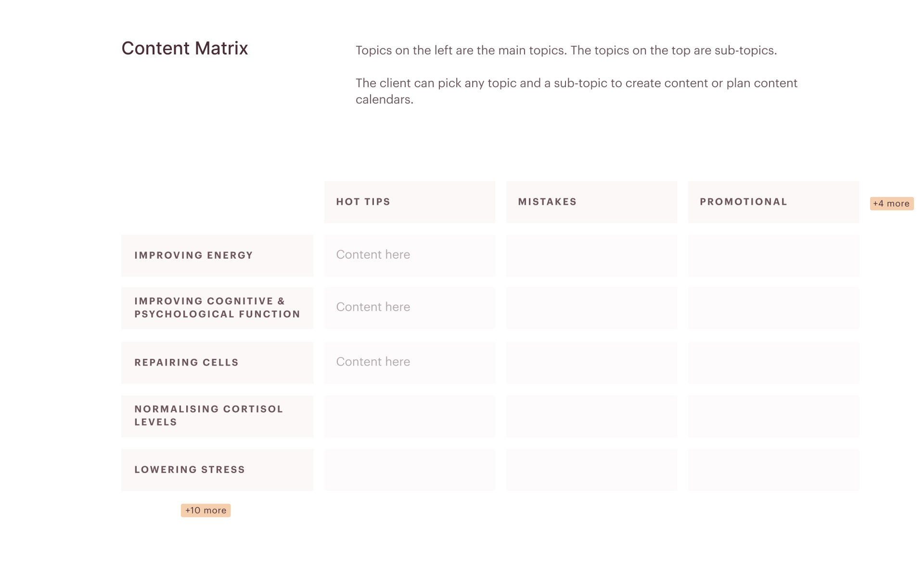Edit Content here cell for Cognitive Function row
924x565 pixels.
coord(410,308)
